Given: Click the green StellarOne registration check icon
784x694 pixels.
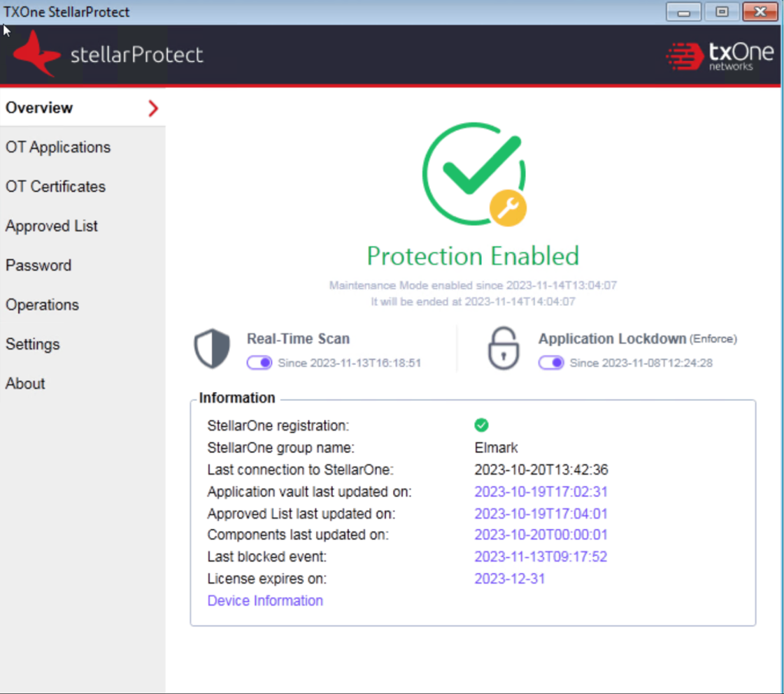Looking at the screenshot, I should 481,425.
